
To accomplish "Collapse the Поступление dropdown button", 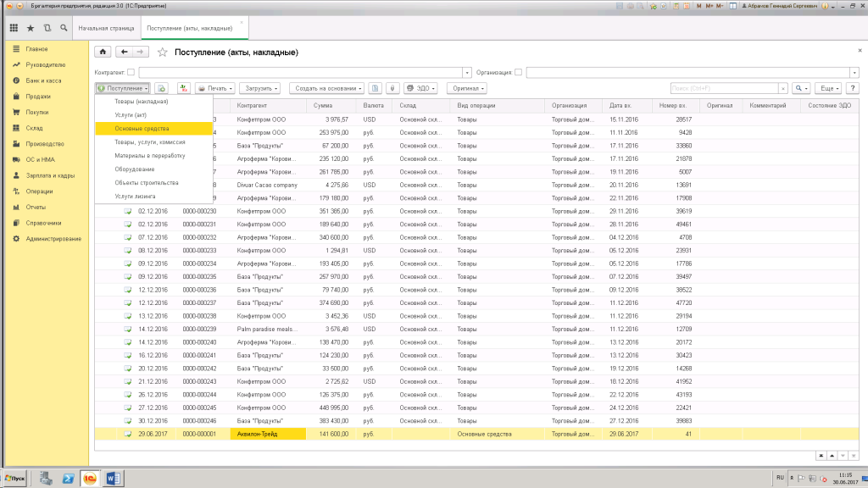I will click(122, 88).
